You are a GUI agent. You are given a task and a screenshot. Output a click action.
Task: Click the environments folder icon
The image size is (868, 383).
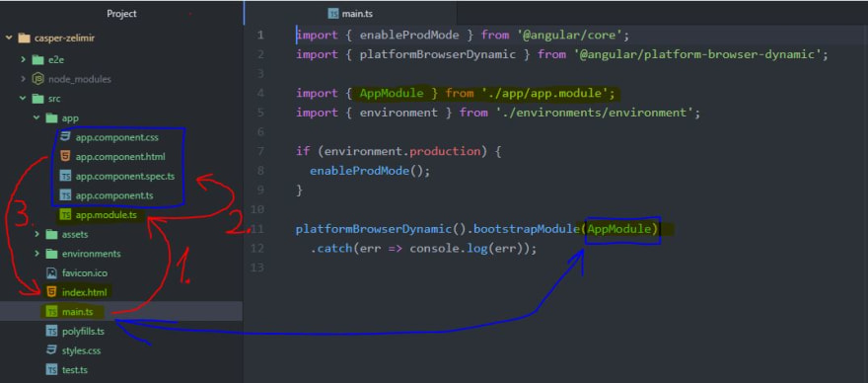point(51,254)
